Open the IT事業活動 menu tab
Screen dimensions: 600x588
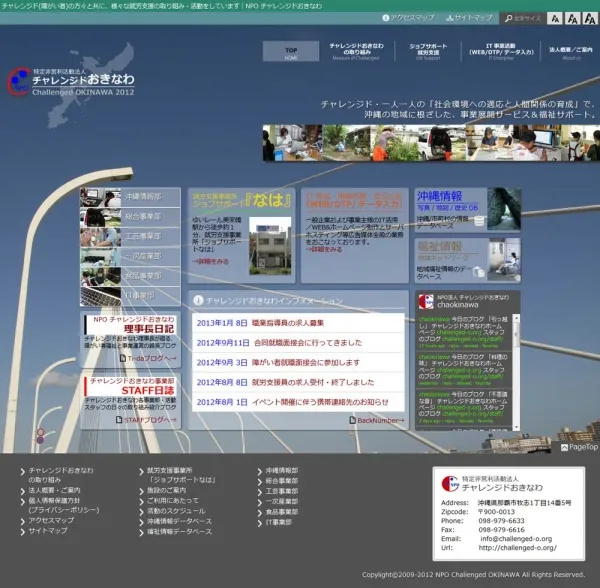pos(496,52)
